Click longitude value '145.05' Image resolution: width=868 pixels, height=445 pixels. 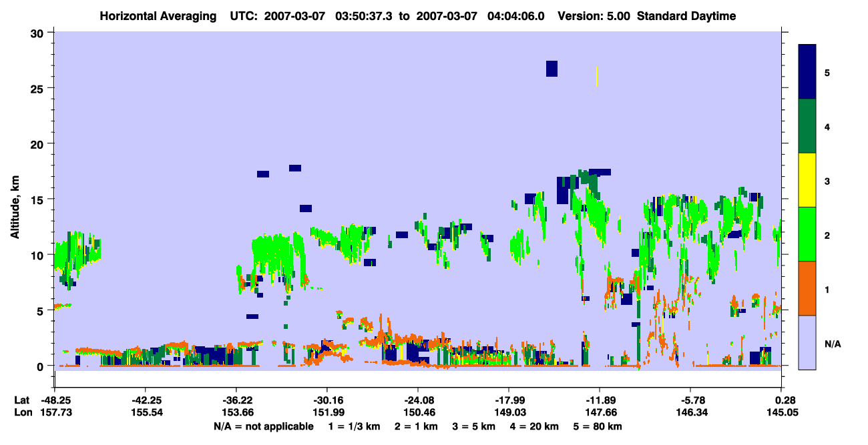pos(782,413)
